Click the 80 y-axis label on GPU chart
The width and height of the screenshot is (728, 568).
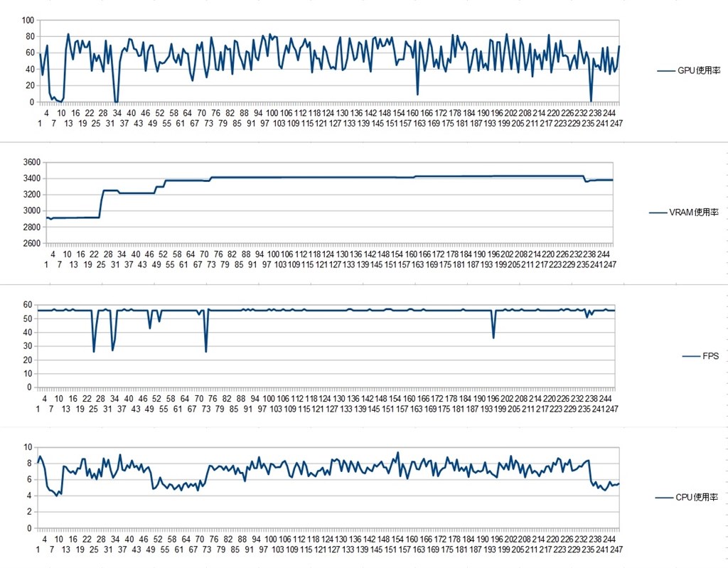[x=30, y=36]
